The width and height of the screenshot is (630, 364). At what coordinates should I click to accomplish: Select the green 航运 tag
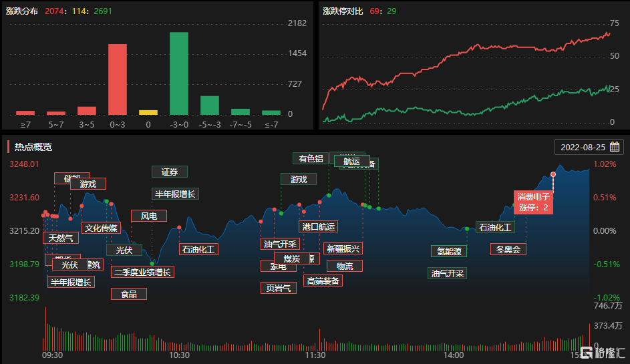point(351,161)
